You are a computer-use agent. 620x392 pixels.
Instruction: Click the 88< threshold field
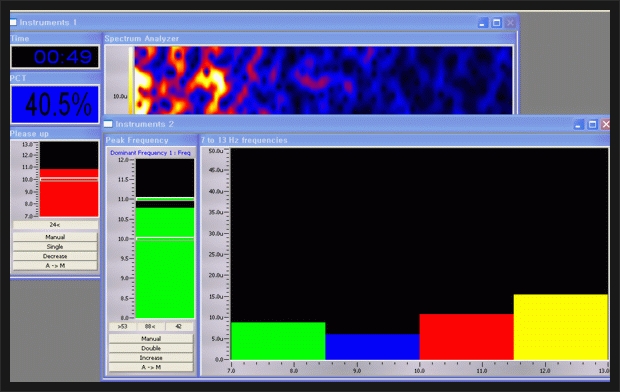pyautogui.click(x=150, y=326)
